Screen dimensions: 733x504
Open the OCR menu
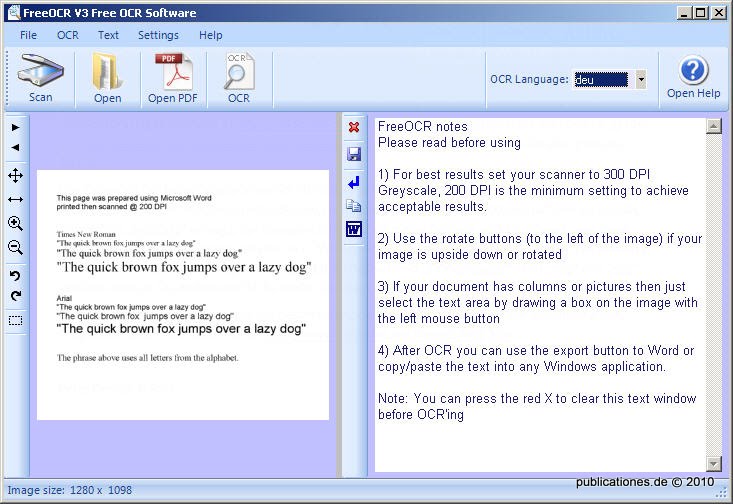pyautogui.click(x=68, y=35)
